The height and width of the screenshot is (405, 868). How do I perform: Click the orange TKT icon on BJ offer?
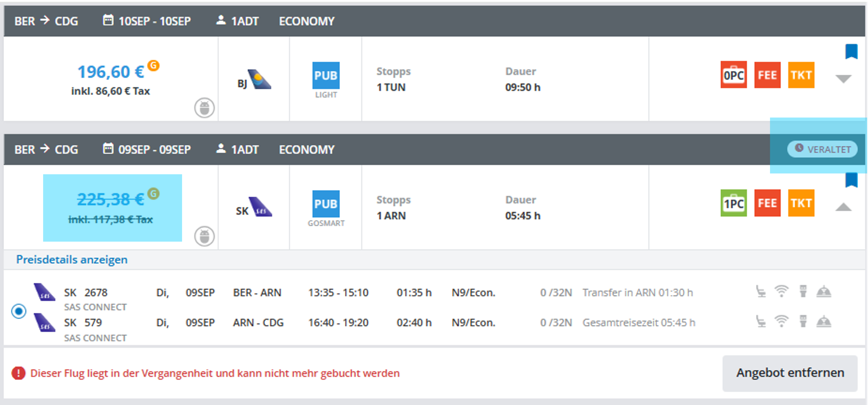pos(801,75)
